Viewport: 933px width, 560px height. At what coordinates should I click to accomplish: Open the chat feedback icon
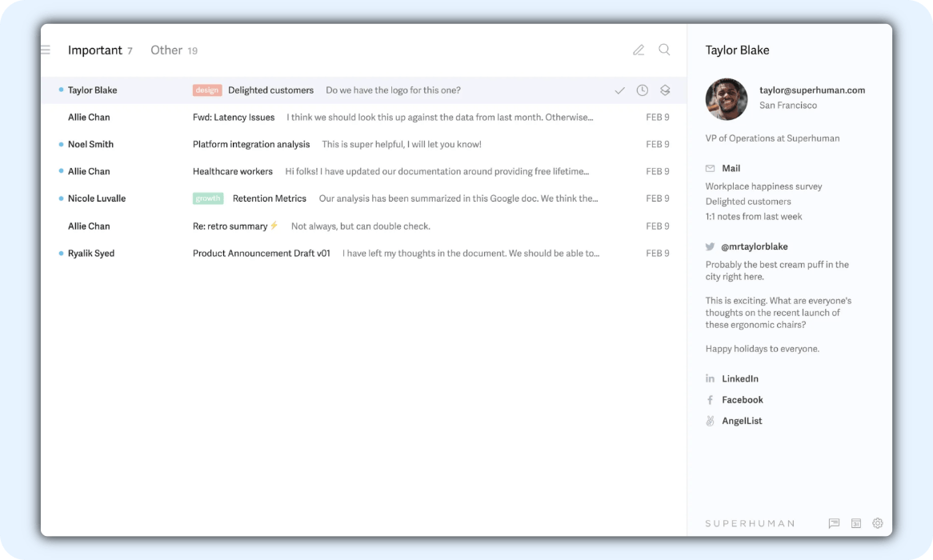834,523
